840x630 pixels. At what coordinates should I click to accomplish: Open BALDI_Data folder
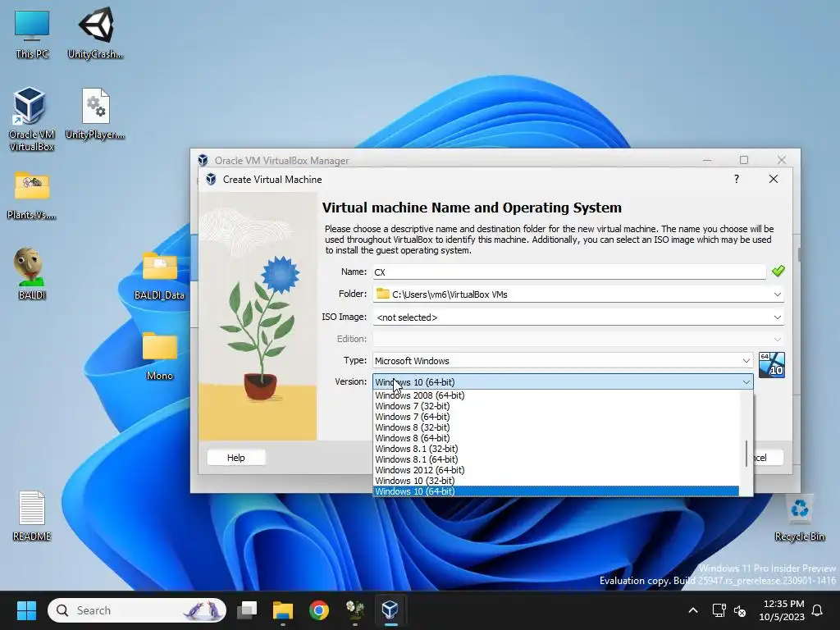pyautogui.click(x=159, y=276)
